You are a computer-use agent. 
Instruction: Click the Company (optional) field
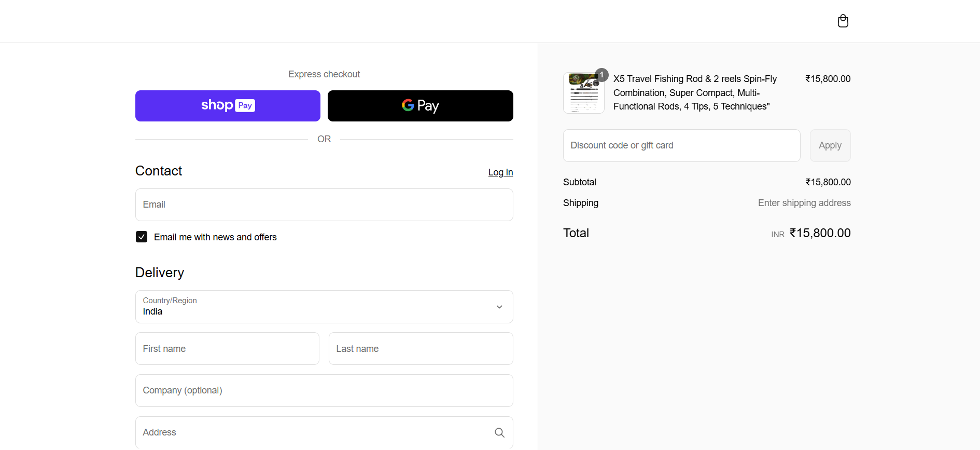324,390
